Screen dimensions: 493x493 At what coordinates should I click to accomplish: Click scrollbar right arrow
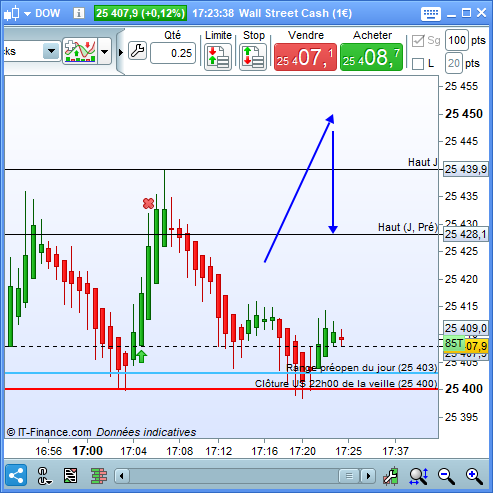tap(368, 476)
